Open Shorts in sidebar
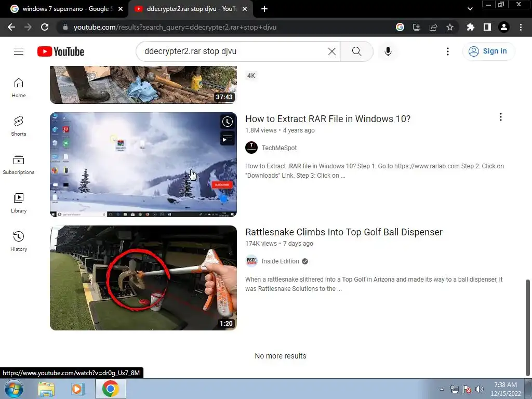532x399 pixels. [19, 126]
